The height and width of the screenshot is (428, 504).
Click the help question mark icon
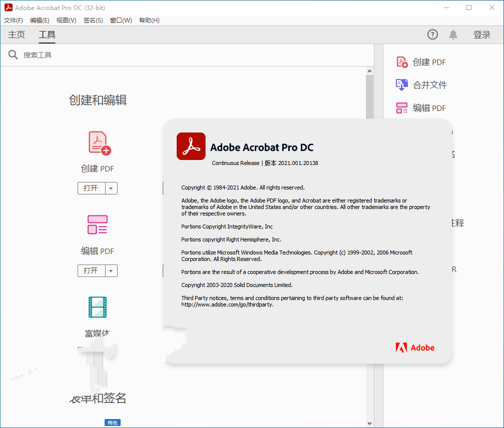(x=432, y=34)
